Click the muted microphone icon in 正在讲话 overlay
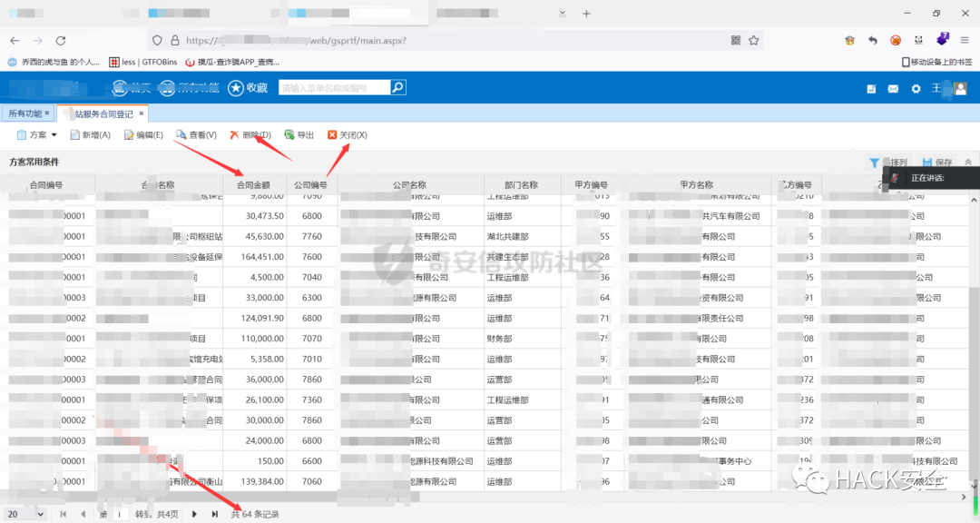The height and width of the screenshot is (523, 980). pos(895,178)
